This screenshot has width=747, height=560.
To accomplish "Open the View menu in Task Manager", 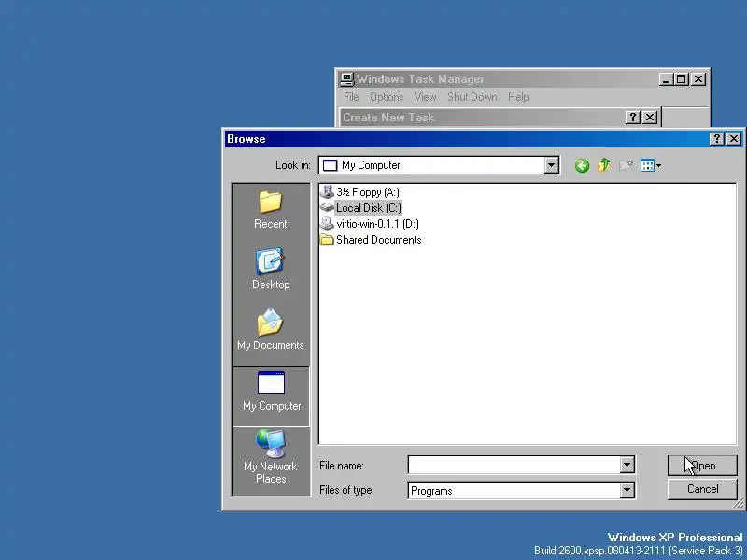I will pyautogui.click(x=425, y=97).
